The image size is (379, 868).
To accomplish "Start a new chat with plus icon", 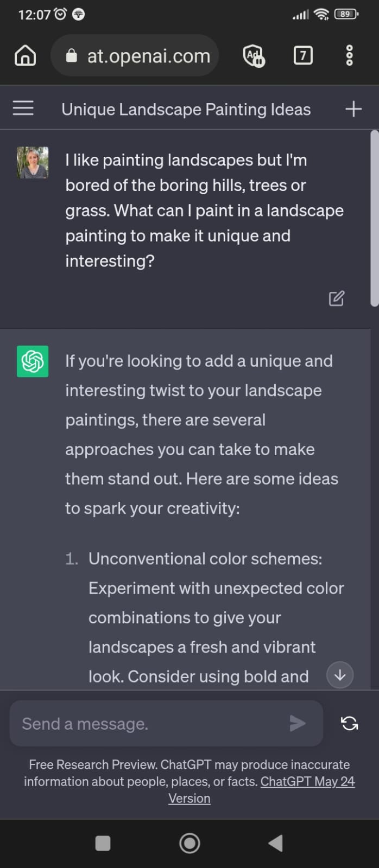I will pyautogui.click(x=353, y=109).
